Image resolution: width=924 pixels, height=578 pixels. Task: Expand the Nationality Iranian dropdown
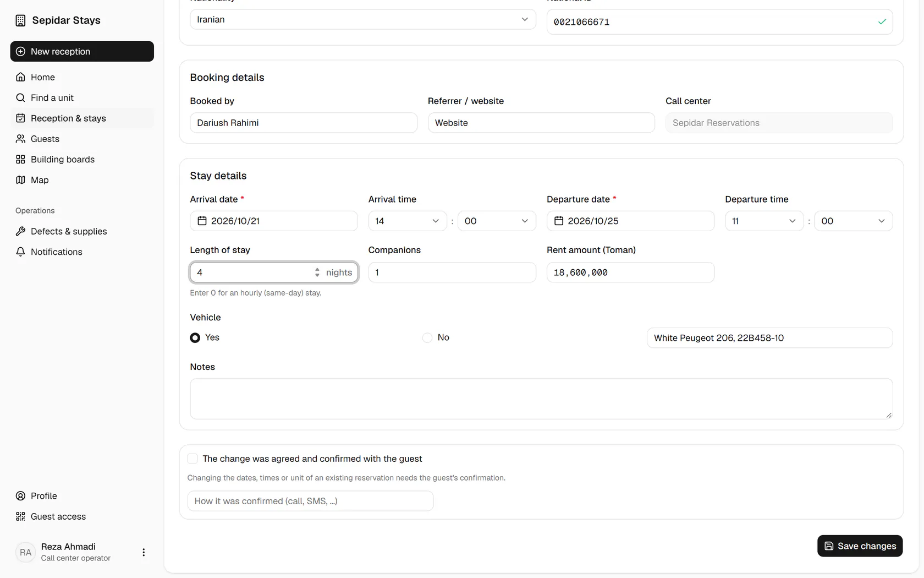[x=363, y=19]
